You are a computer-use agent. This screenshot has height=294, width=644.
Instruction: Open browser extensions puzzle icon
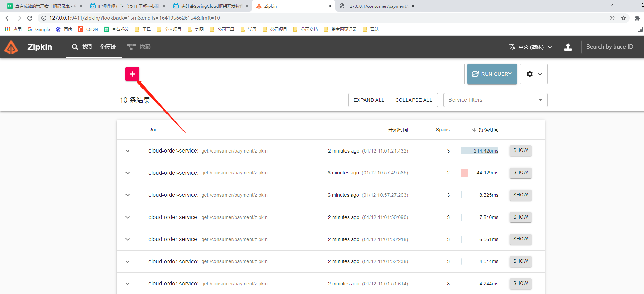(x=637, y=18)
